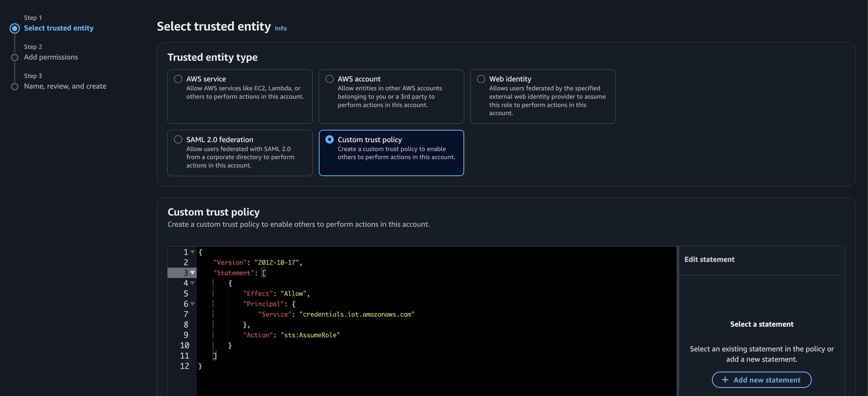Click line number 12 in editor gutter
This screenshot has height=396, width=868.
(x=184, y=366)
